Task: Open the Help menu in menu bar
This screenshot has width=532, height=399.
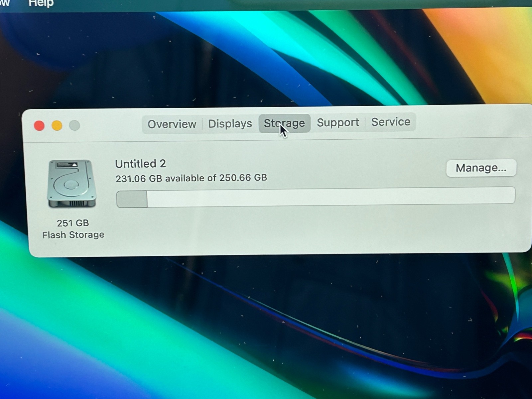Action: tap(41, 3)
